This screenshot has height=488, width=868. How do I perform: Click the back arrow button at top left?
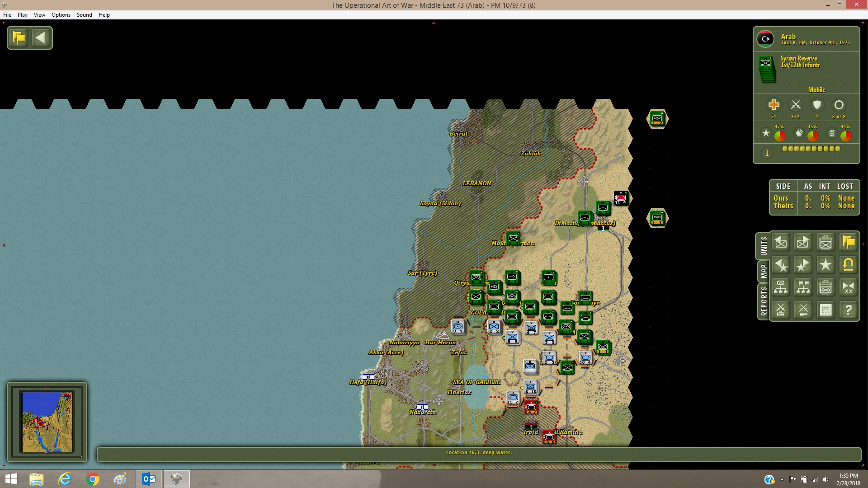(x=41, y=38)
